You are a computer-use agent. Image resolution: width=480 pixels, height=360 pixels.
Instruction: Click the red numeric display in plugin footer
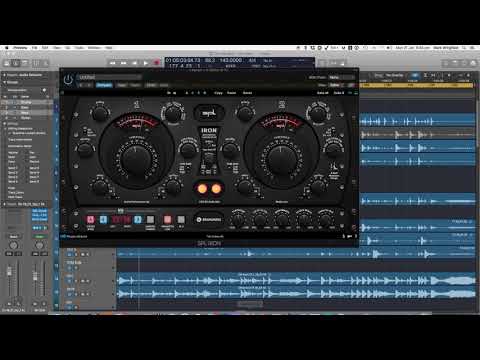[121, 220]
